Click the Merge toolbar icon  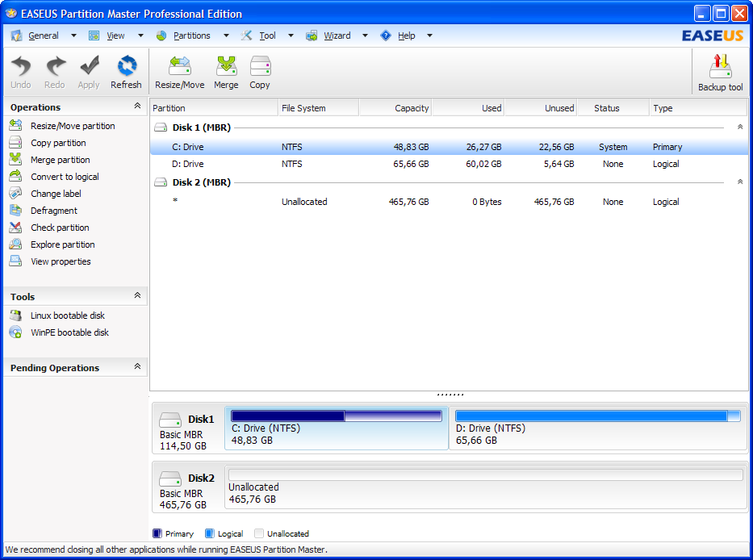(226, 66)
